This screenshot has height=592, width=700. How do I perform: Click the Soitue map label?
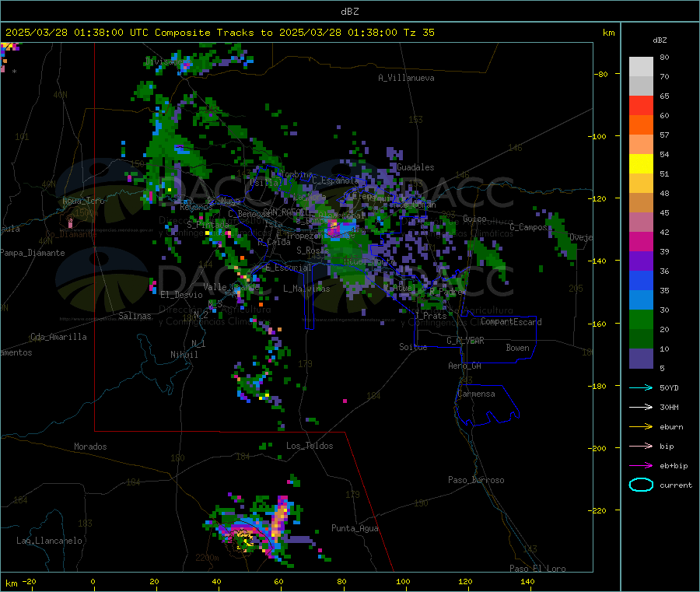(x=413, y=347)
